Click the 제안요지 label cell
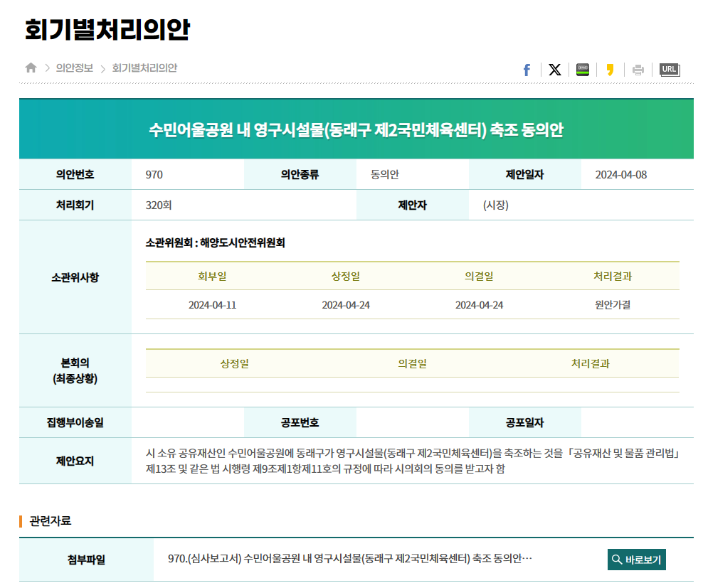 coord(75,461)
